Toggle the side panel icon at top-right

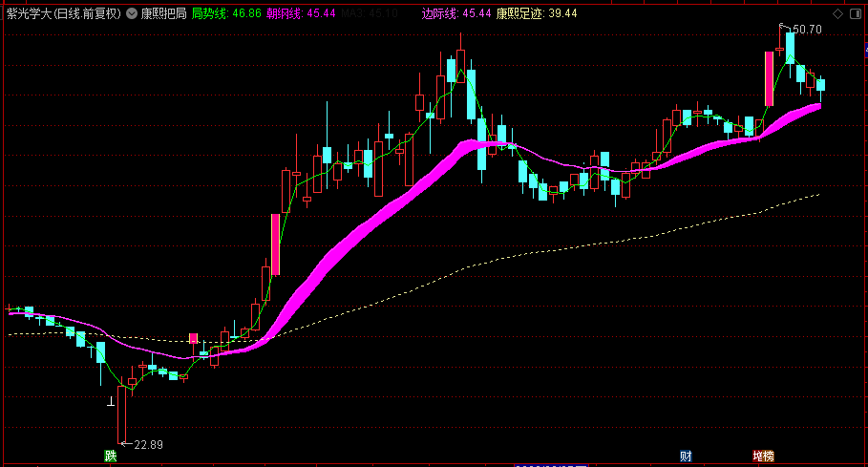[x=856, y=13]
